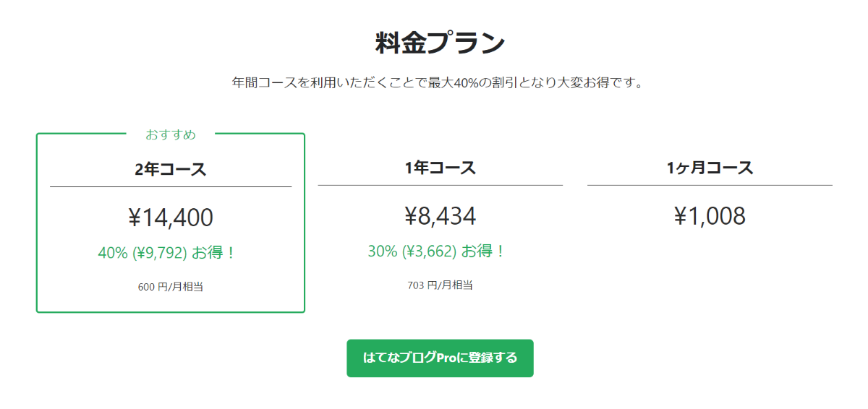Click the green おすすめ label
Viewport: 868px width, 409px height.
pyautogui.click(x=171, y=134)
